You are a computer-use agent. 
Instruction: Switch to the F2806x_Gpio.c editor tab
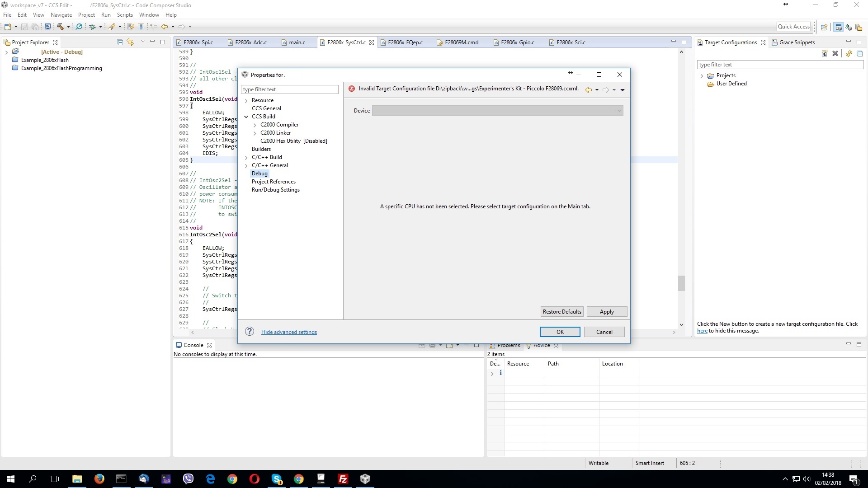tap(518, 42)
